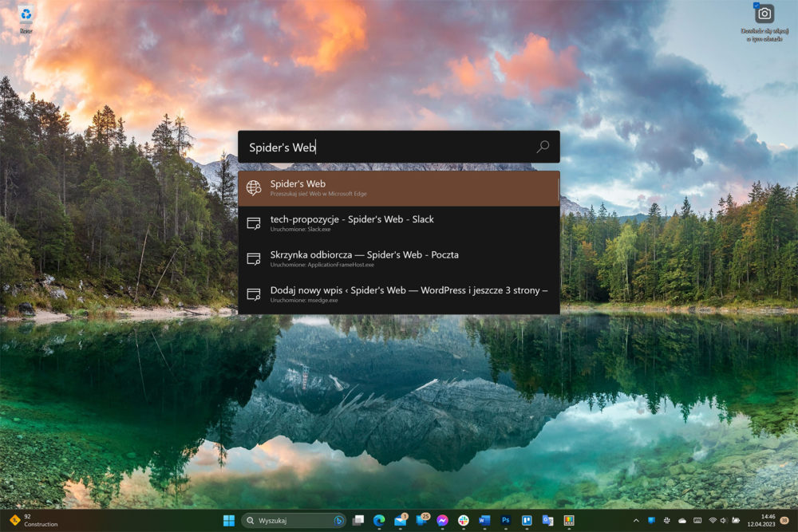Image resolution: width=798 pixels, height=532 pixels.
Task: Open Photoshop from the taskbar
Action: (x=505, y=520)
